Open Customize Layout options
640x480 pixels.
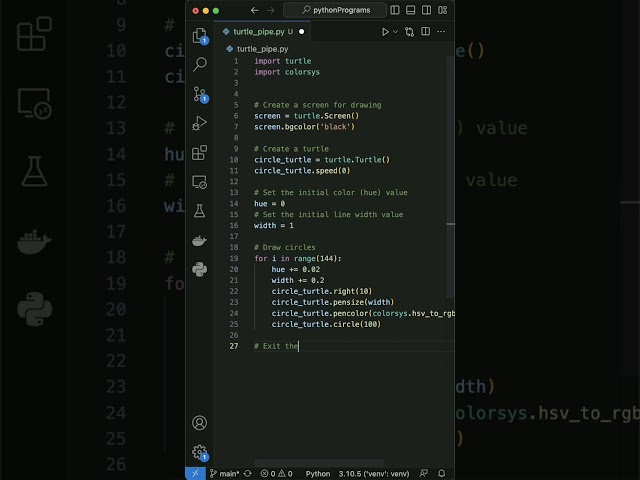442,10
